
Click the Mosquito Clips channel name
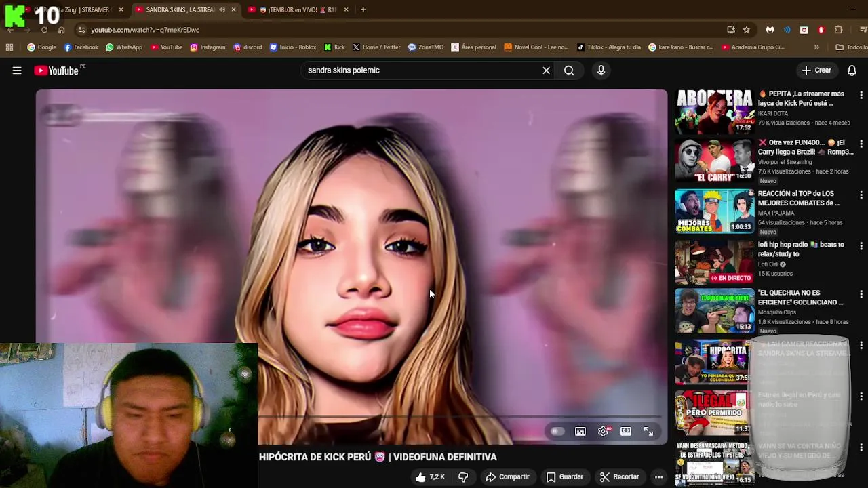click(x=777, y=312)
